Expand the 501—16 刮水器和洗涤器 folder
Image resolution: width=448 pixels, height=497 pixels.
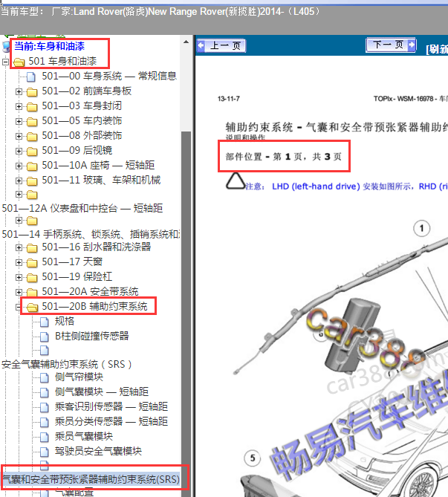click(x=19, y=247)
